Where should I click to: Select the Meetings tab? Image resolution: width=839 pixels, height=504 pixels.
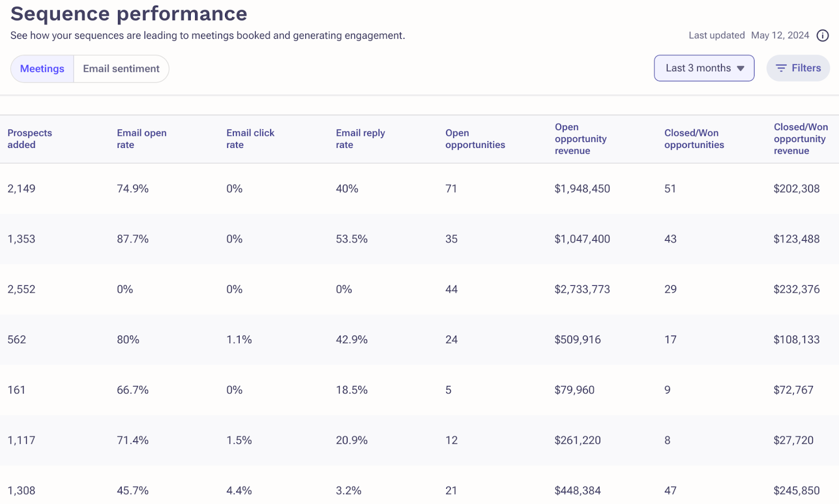(x=41, y=68)
